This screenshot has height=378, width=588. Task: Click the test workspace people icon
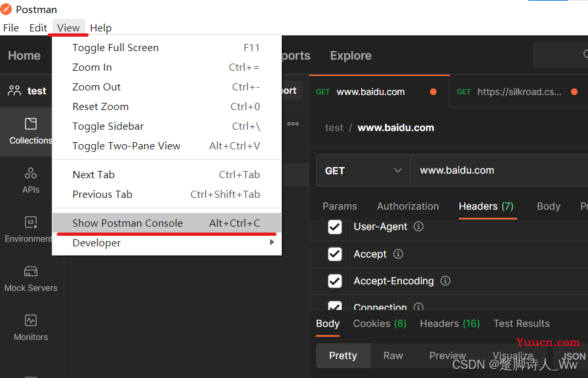[14, 90]
